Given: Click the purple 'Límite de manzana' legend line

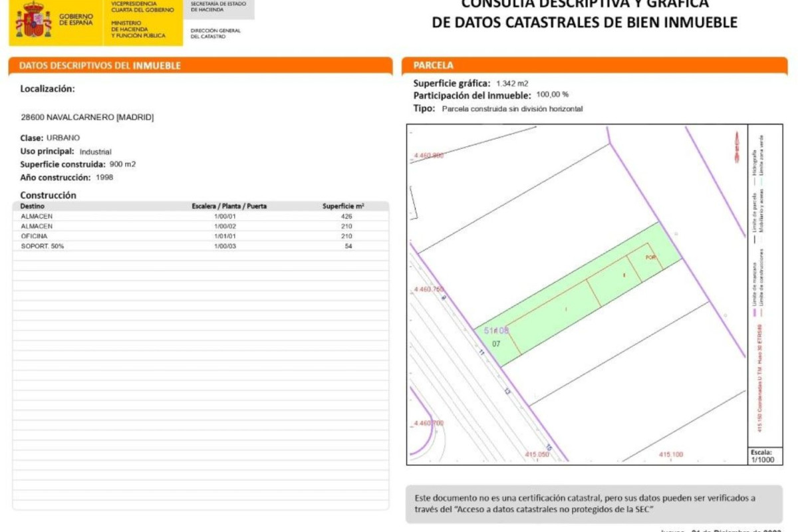Looking at the screenshot, I should tap(753, 312).
